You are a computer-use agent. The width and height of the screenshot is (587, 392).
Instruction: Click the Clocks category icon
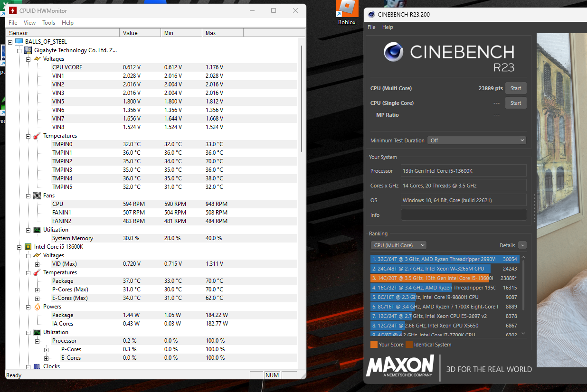37,366
